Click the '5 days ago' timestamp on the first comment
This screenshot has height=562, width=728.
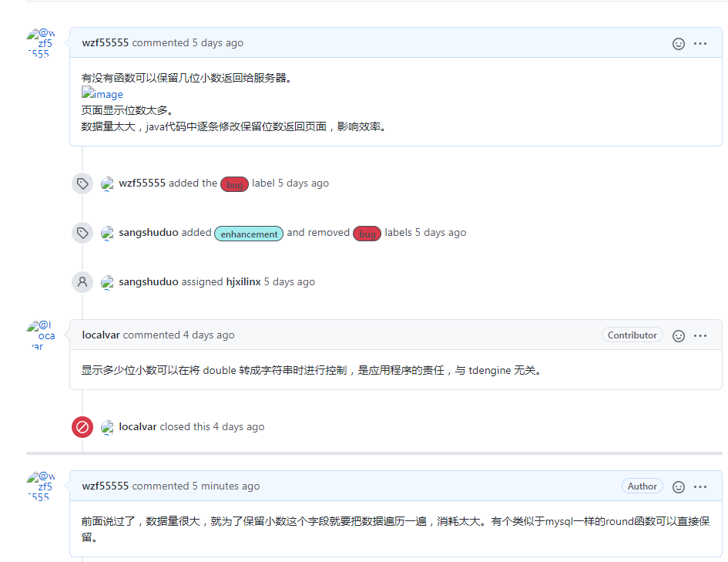[x=217, y=43]
